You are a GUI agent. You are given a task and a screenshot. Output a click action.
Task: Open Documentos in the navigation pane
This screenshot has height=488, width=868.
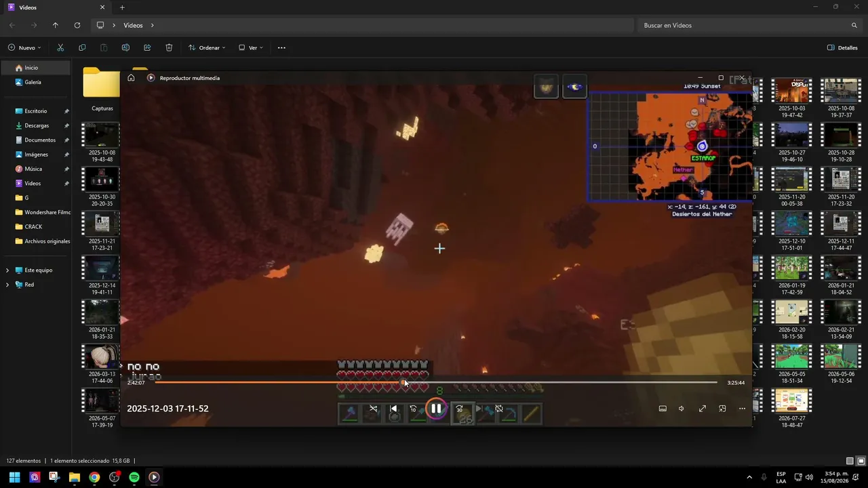[x=35, y=140]
